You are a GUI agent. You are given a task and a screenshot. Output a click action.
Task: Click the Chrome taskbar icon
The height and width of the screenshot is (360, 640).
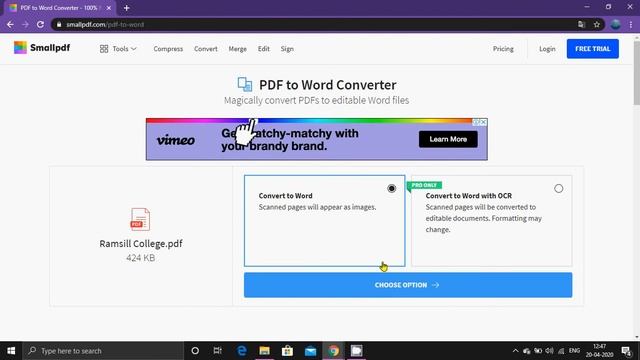(x=333, y=351)
